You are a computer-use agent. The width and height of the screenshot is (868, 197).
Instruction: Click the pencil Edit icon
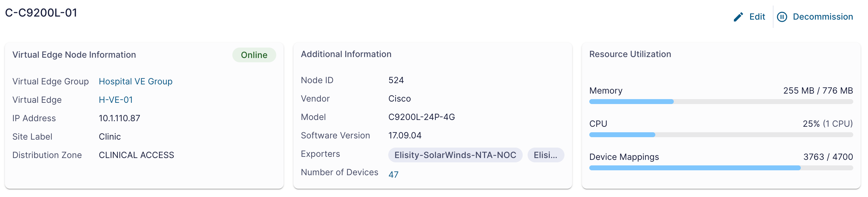tap(738, 17)
